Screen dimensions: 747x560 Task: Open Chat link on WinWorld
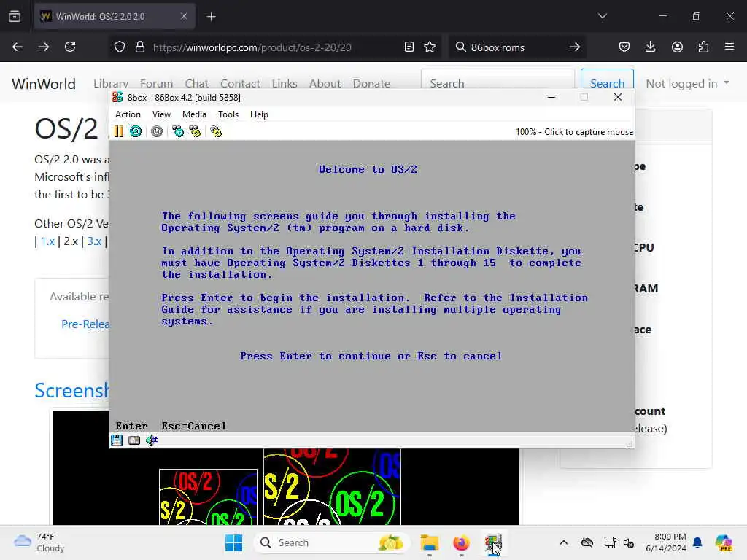[197, 83]
